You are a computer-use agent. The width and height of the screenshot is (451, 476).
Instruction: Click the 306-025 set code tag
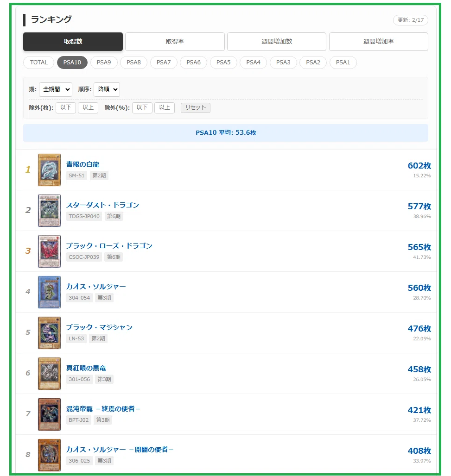point(79,461)
